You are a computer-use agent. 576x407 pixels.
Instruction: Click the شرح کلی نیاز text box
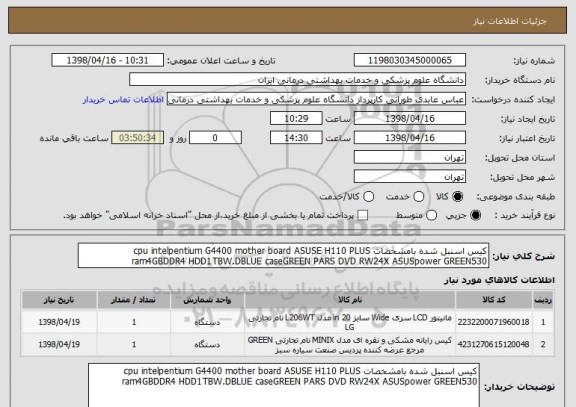[283, 256]
